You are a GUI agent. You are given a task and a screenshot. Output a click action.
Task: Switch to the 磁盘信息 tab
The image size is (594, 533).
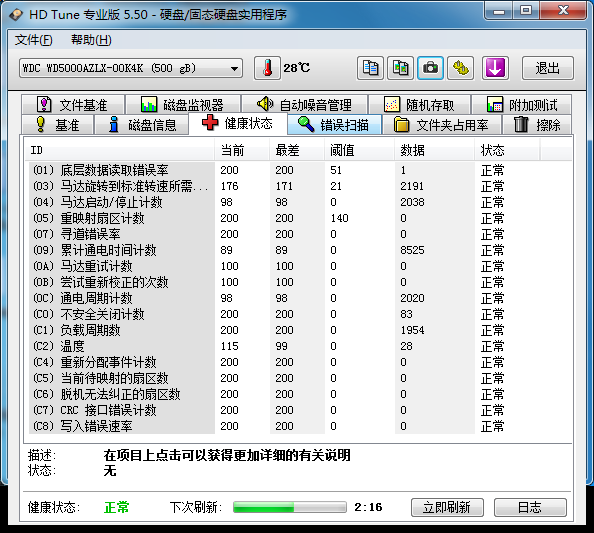coord(142,125)
